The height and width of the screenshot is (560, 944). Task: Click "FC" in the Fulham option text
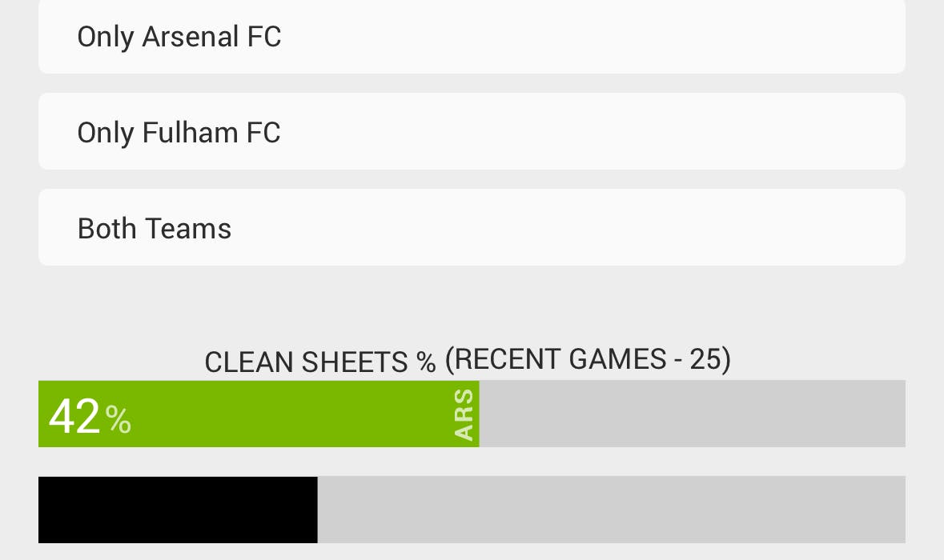pyautogui.click(x=263, y=132)
